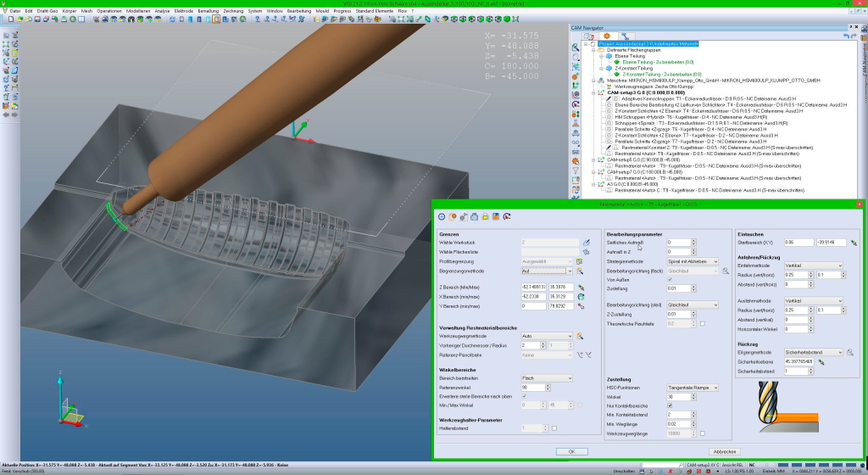868x475 pixels.
Task: Click the camera snapshot icon in dialog toolbar
Action: [475, 217]
